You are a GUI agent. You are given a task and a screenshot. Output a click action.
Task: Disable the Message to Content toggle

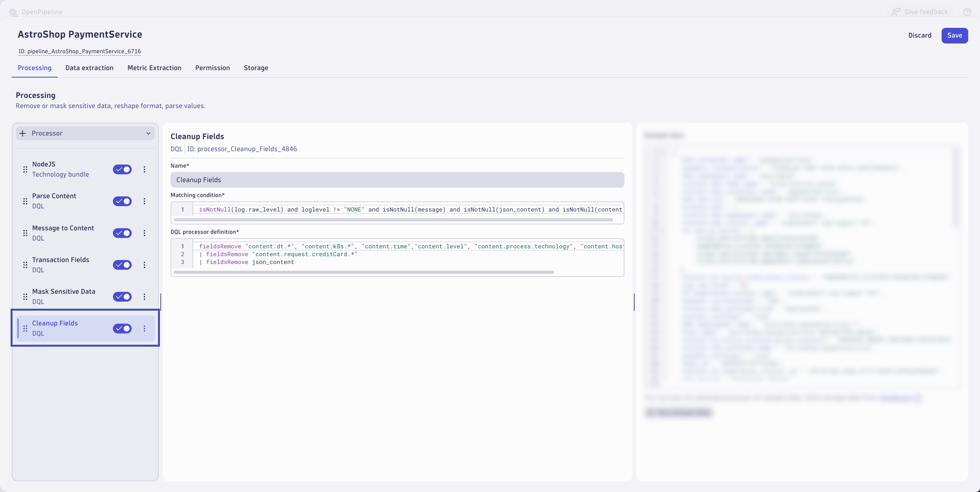[122, 233]
